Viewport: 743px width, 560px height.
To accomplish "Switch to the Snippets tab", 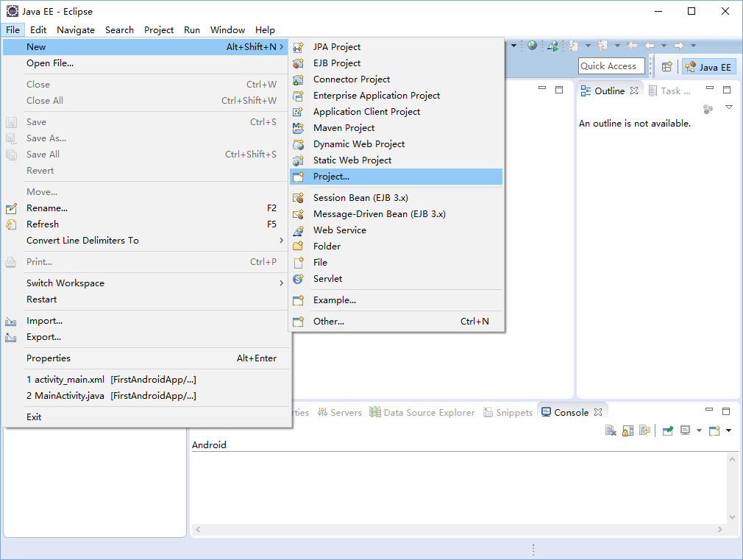I will coord(508,413).
